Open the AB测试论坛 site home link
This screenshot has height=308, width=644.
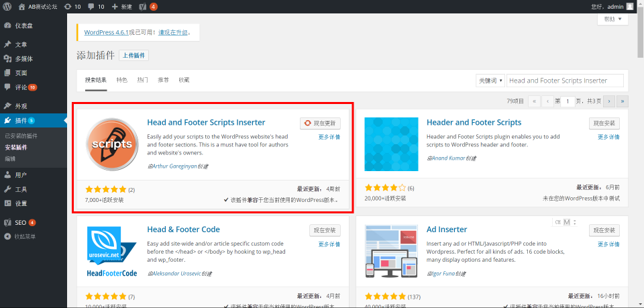38,7
